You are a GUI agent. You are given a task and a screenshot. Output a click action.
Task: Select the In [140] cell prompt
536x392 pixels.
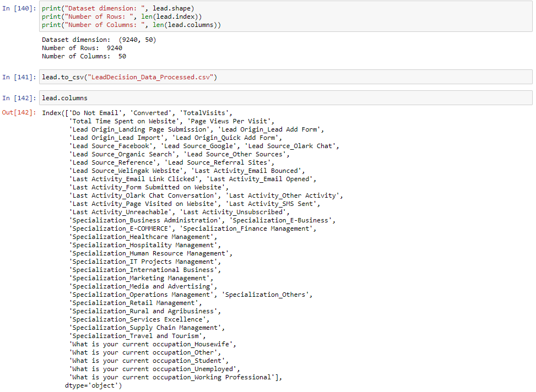(20, 9)
